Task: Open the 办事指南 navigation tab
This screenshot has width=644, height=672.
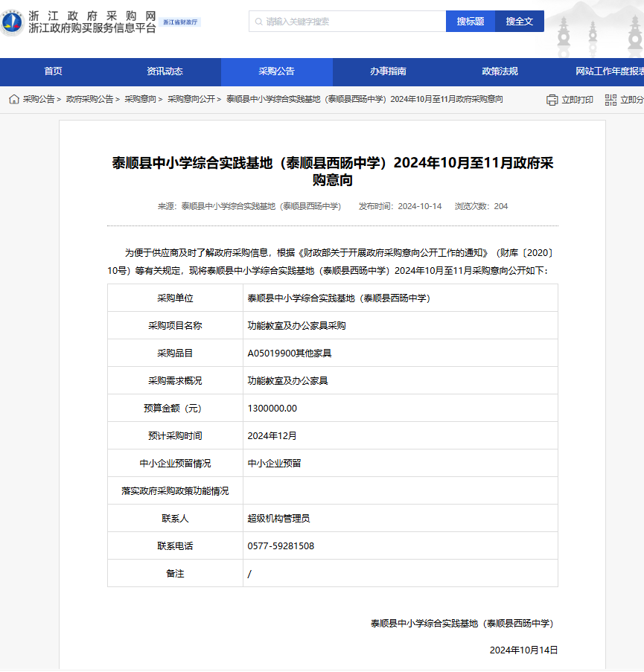Action: click(389, 71)
